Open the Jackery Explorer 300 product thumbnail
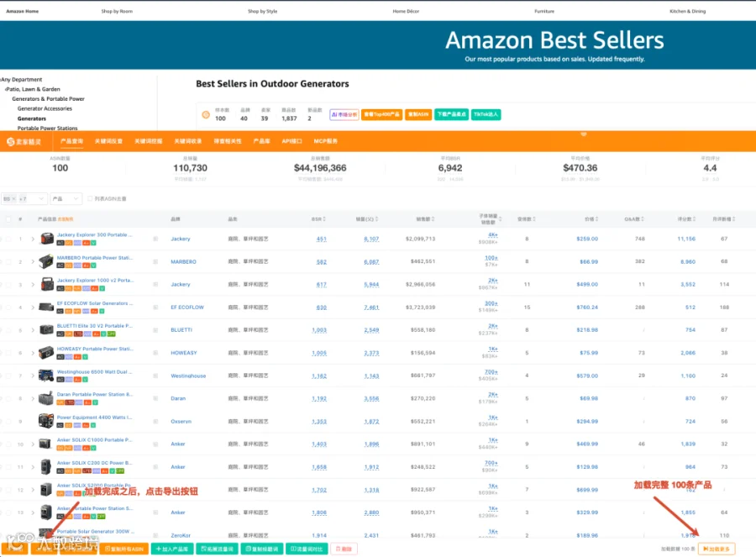756x557 pixels. click(47, 239)
